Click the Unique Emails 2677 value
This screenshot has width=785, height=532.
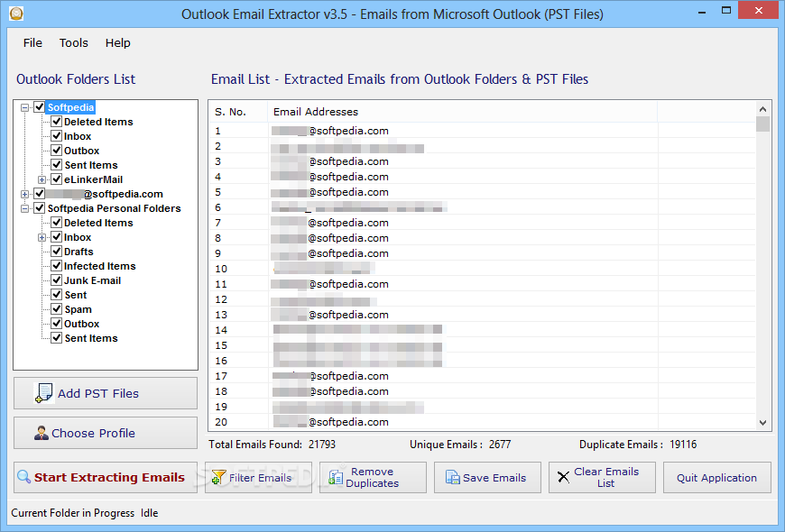pyautogui.click(x=500, y=445)
